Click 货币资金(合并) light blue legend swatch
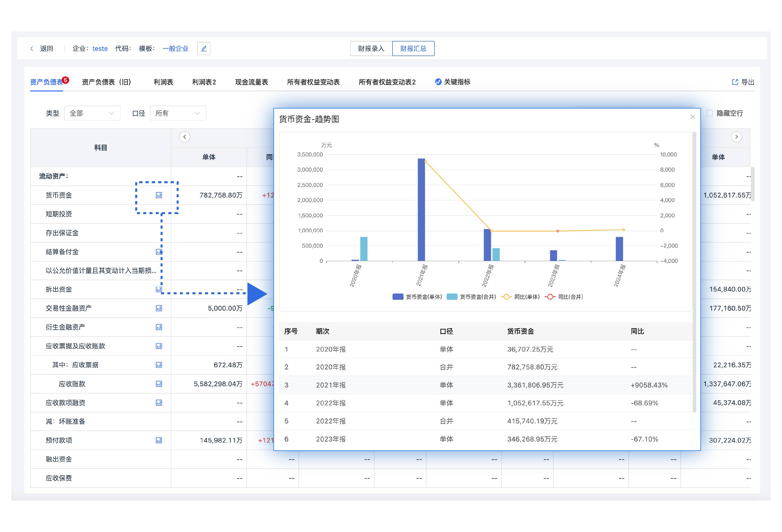782x532 pixels. tap(452, 297)
